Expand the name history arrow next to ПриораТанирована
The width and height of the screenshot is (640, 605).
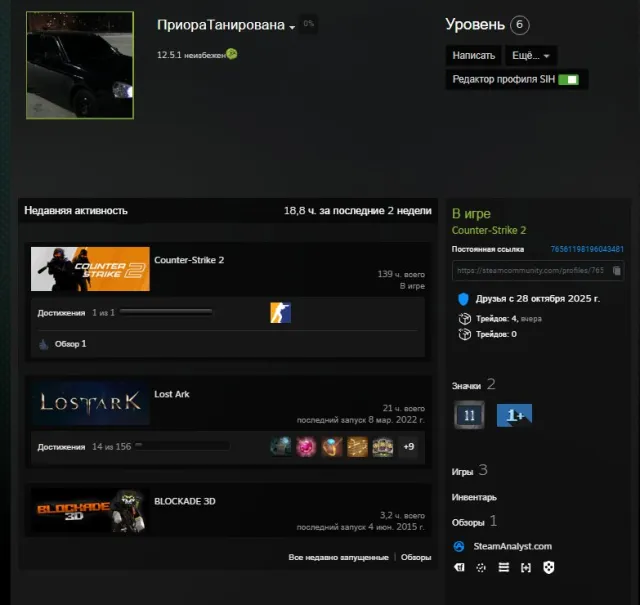[292, 28]
